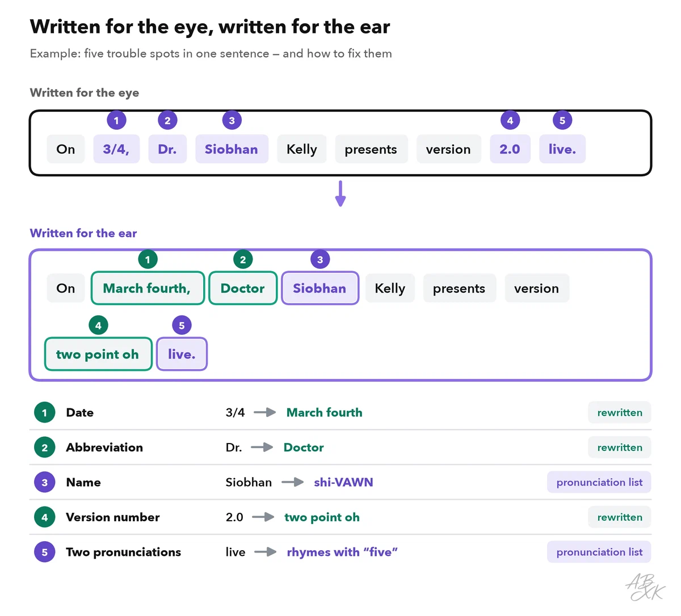681x616 pixels.
Task: Click "3/4" in the Date row
Action: (236, 412)
